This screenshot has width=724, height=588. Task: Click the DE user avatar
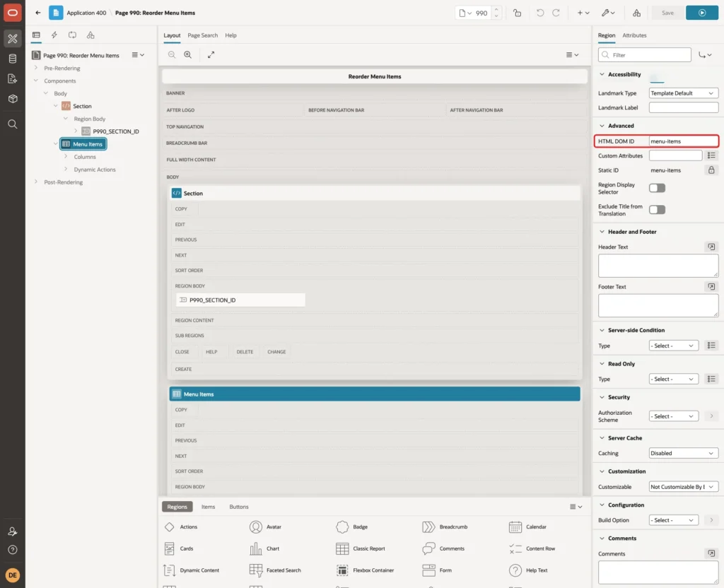coord(13,575)
